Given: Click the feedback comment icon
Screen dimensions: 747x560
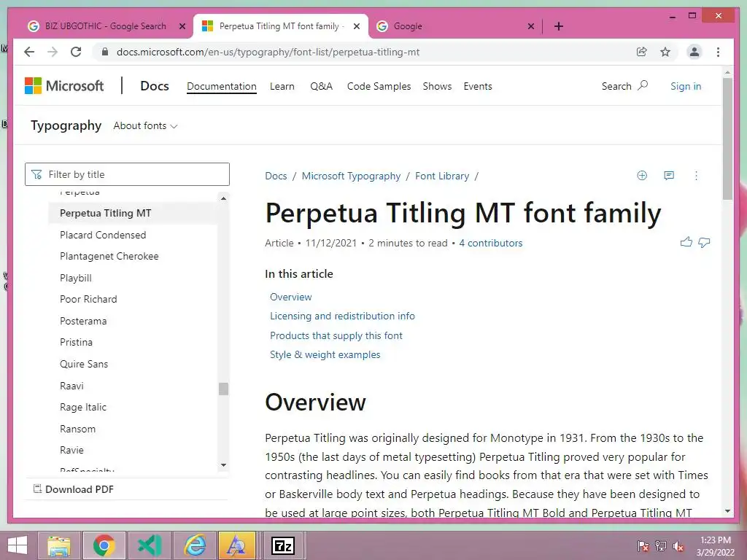Looking at the screenshot, I should click(669, 176).
